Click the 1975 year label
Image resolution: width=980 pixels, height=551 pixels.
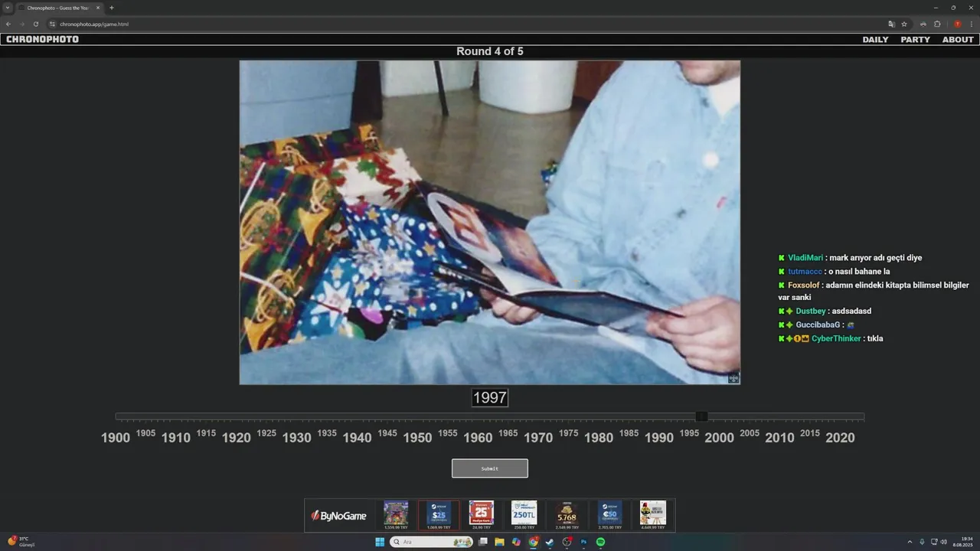click(x=568, y=433)
